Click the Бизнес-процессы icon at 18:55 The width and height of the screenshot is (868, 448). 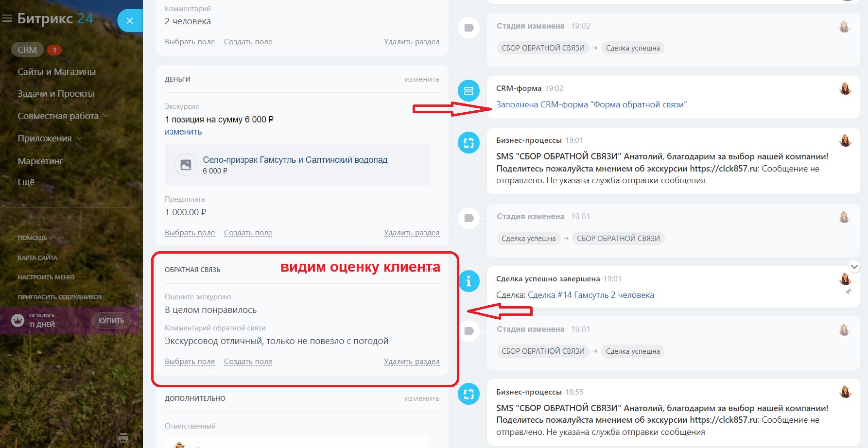pyautogui.click(x=469, y=394)
